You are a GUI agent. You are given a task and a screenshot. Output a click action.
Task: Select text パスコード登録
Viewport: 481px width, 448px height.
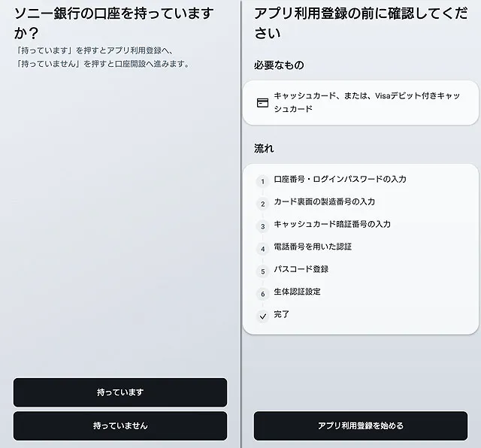(x=301, y=269)
